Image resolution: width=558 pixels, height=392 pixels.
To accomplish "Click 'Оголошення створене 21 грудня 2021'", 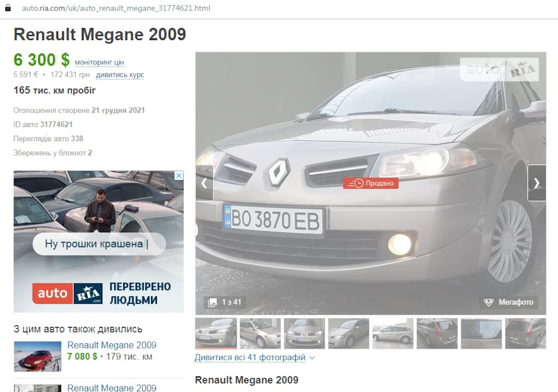I will click(x=79, y=110).
